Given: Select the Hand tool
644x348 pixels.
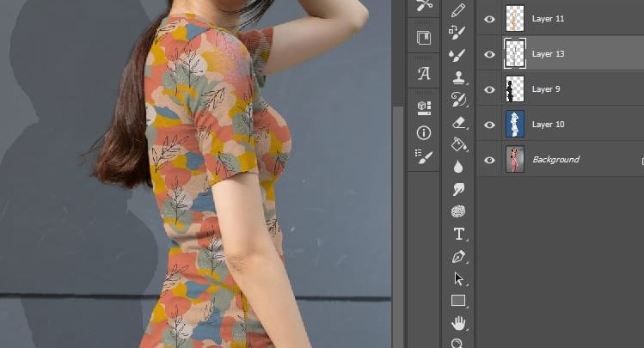Looking at the screenshot, I should (458, 323).
